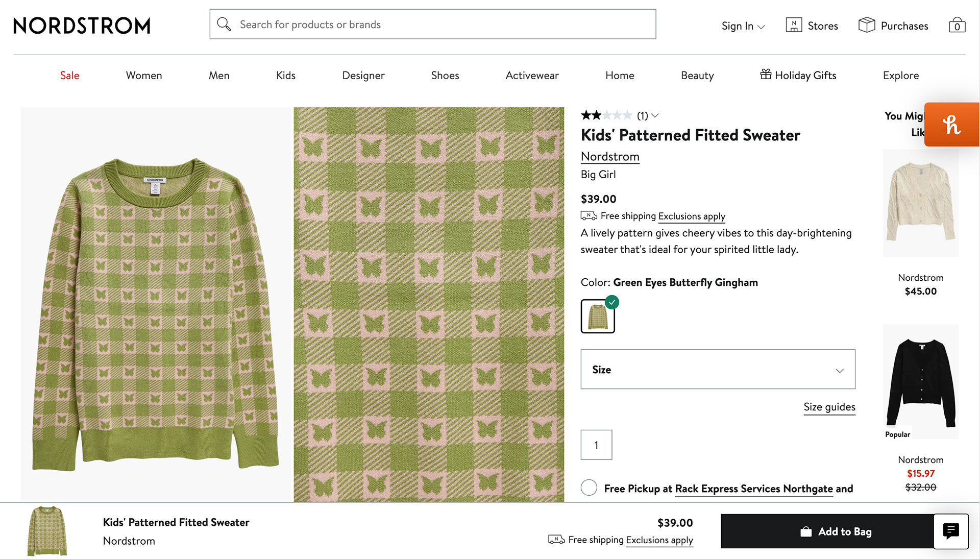
Task: Click the Add to Bag button
Action: tap(835, 531)
